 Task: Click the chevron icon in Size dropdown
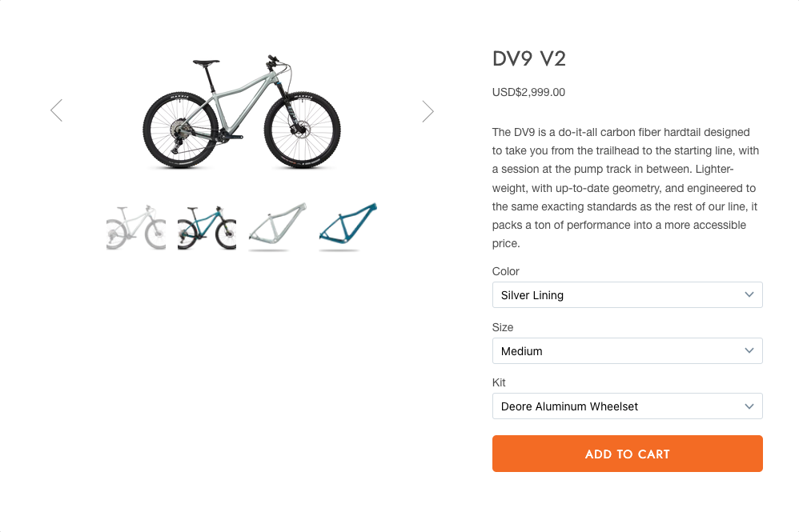(x=749, y=350)
